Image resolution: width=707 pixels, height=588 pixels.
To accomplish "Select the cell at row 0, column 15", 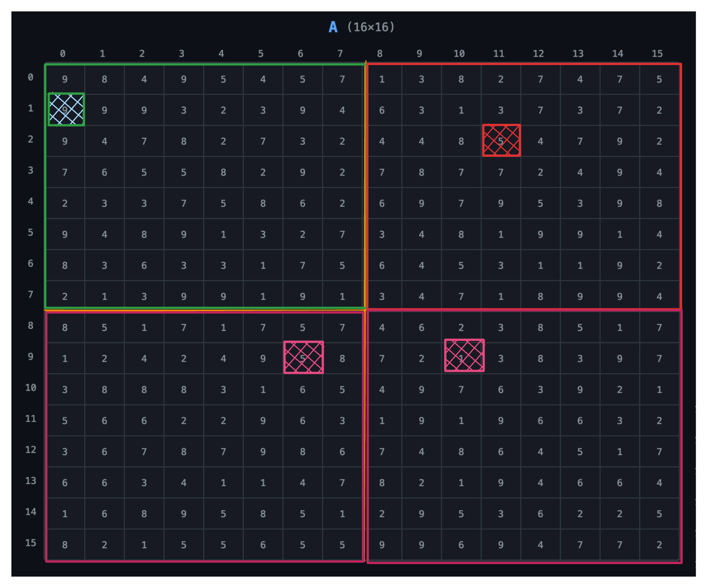I will [x=659, y=79].
